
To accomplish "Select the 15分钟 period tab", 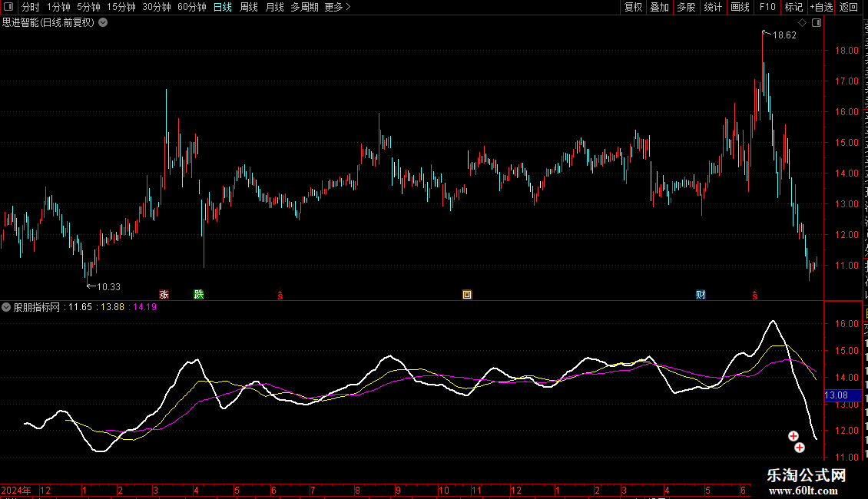I will click(121, 7).
